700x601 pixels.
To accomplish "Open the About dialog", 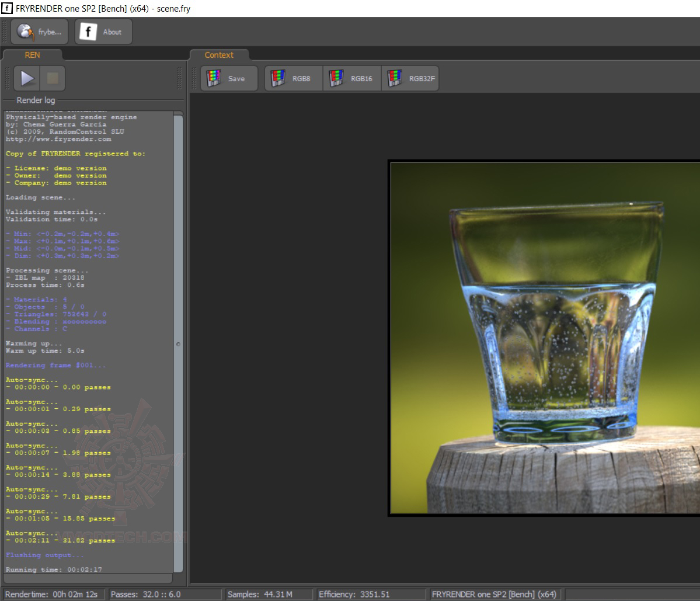I will coord(103,32).
